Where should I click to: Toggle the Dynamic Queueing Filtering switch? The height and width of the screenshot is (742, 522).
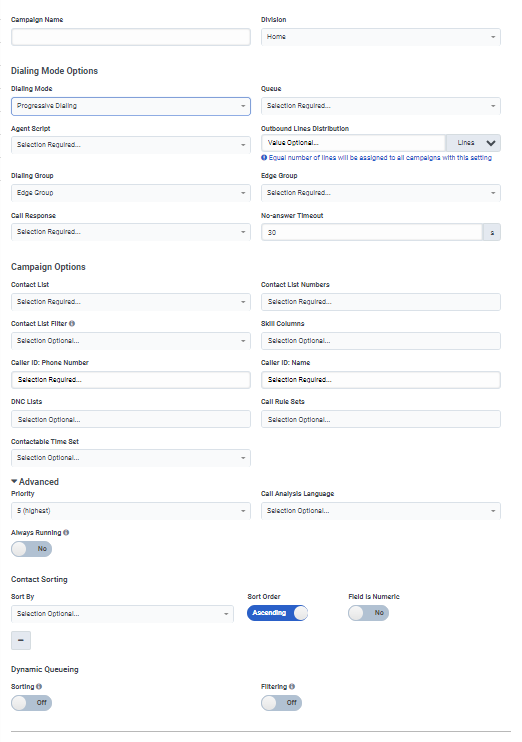(282, 703)
